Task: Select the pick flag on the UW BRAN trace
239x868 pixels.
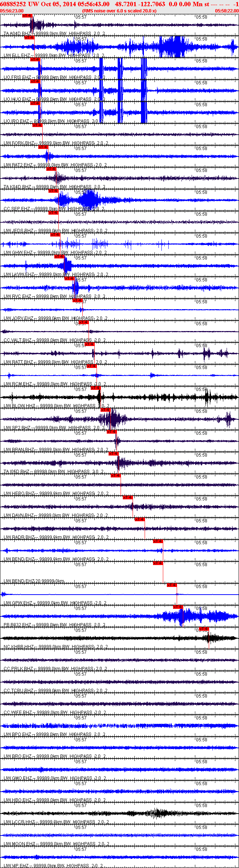Action: pos(112,432)
